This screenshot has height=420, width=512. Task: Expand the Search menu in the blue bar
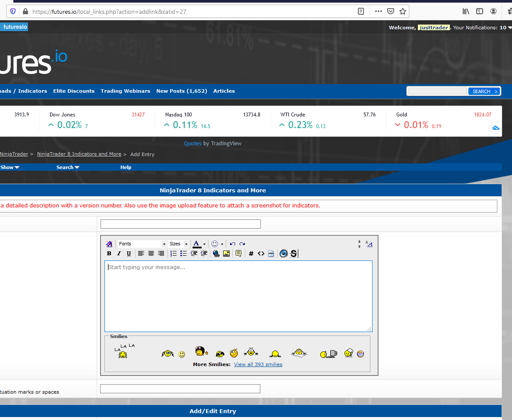[68, 167]
